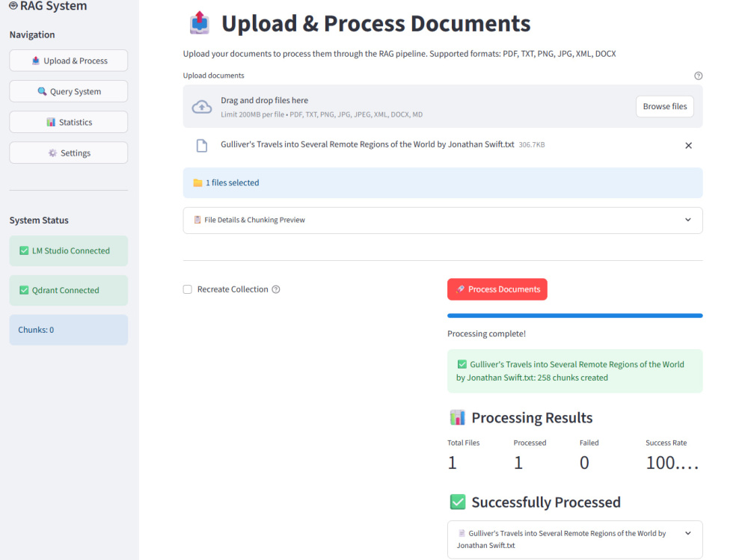Click the blue processing progress bar

pyautogui.click(x=574, y=316)
